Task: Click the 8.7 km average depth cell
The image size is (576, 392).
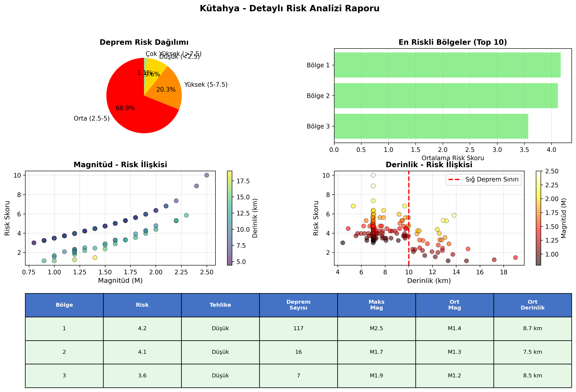Action: 533,329
